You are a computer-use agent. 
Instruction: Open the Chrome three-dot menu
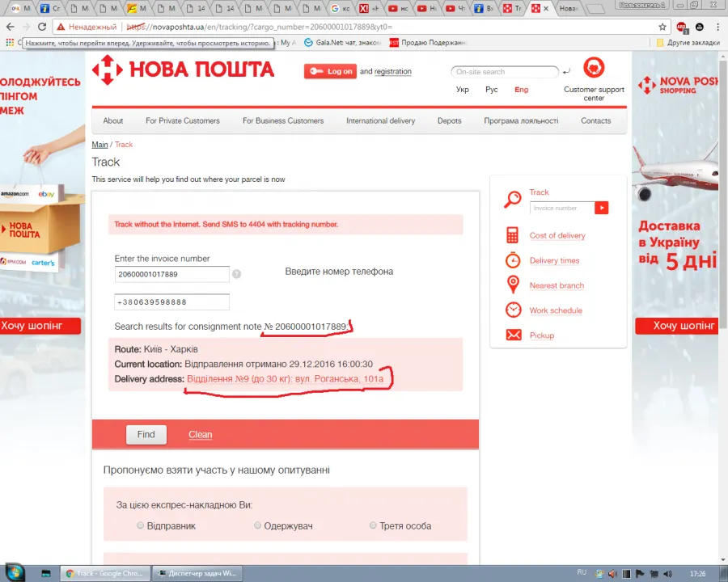pyautogui.click(x=717, y=27)
